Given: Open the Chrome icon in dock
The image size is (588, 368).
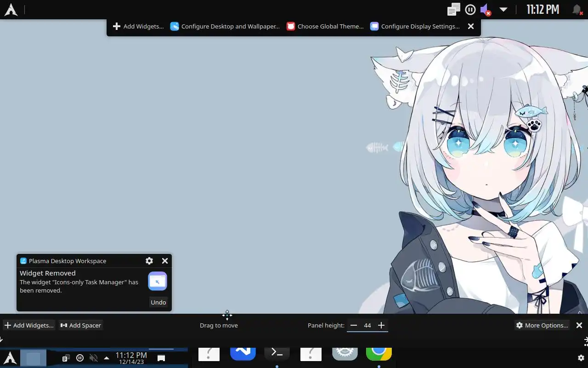Looking at the screenshot, I should tap(379, 353).
